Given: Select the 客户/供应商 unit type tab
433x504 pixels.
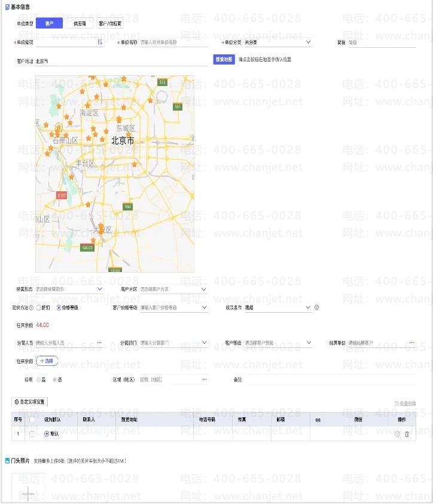Looking at the screenshot, I should pos(110,23).
